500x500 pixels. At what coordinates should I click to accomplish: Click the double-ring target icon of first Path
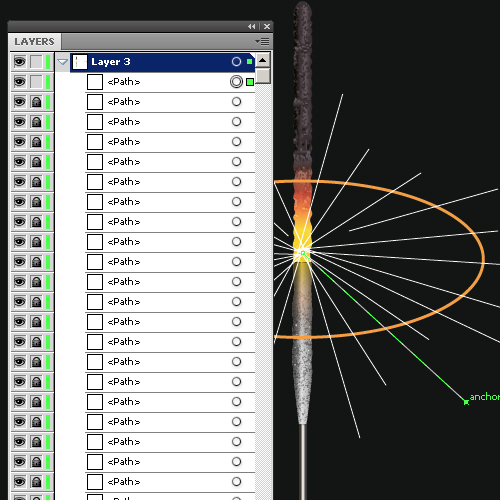click(x=236, y=82)
